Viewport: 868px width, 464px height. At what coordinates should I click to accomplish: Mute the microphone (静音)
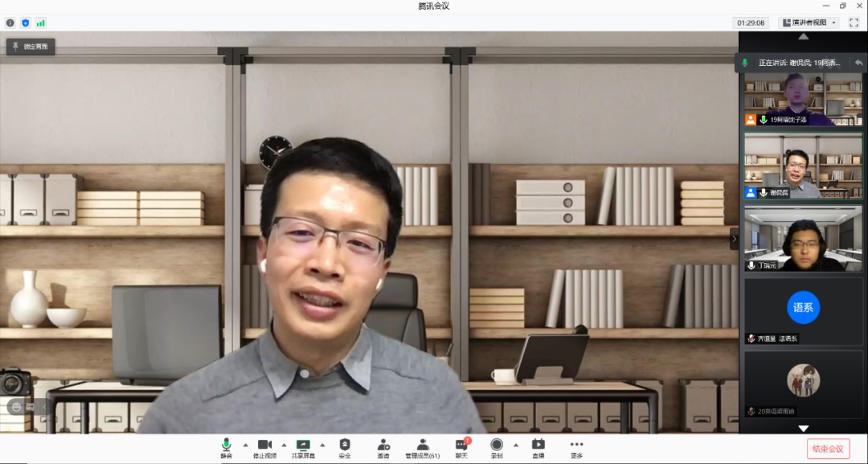(226, 448)
